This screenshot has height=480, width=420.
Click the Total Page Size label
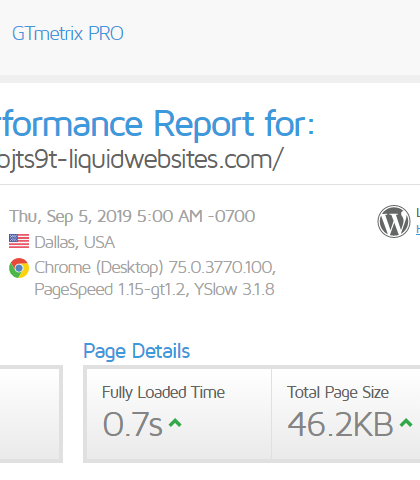338,392
